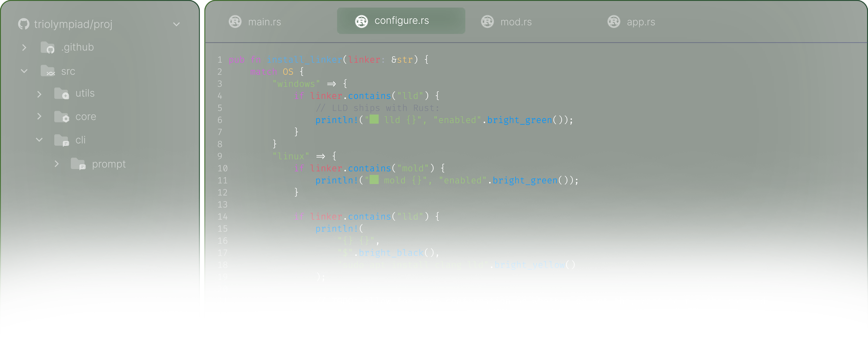This screenshot has width=868, height=345.
Task: Expand the .github folder chevron
Action: click(24, 48)
